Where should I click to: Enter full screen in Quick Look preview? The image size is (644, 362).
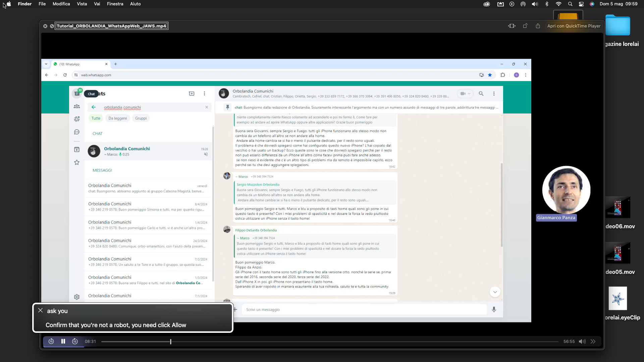pyautogui.click(x=52, y=26)
